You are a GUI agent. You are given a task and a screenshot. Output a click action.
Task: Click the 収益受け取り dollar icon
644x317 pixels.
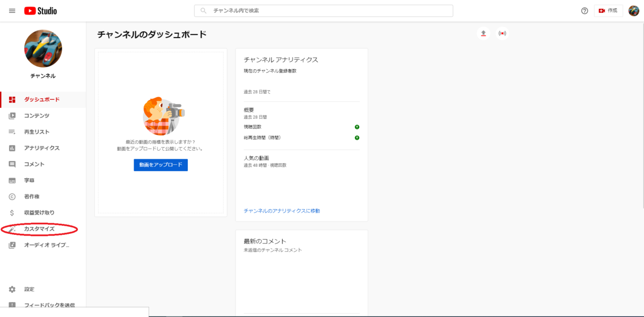(12, 212)
